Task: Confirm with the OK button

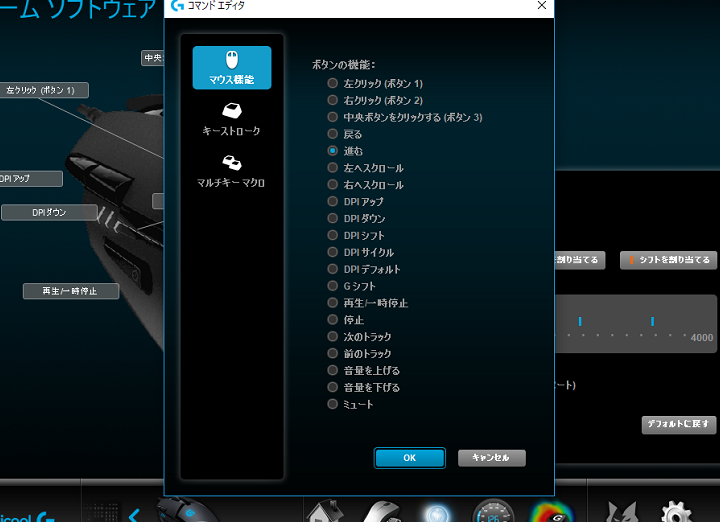Action: click(409, 458)
